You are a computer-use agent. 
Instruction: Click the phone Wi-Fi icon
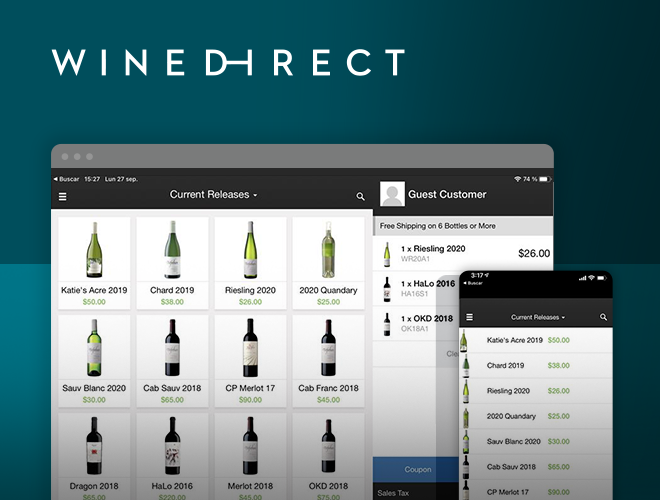click(591, 278)
